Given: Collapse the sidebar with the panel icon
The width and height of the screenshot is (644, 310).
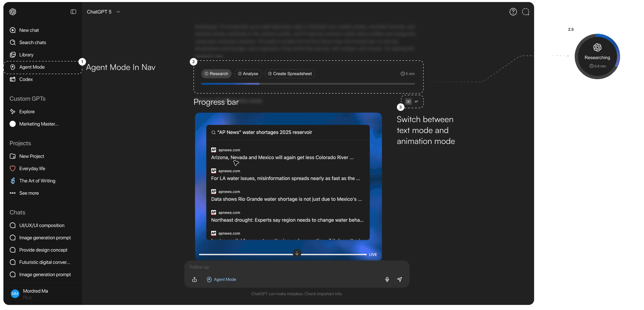Looking at the screenshot, I should coord(73,12).
